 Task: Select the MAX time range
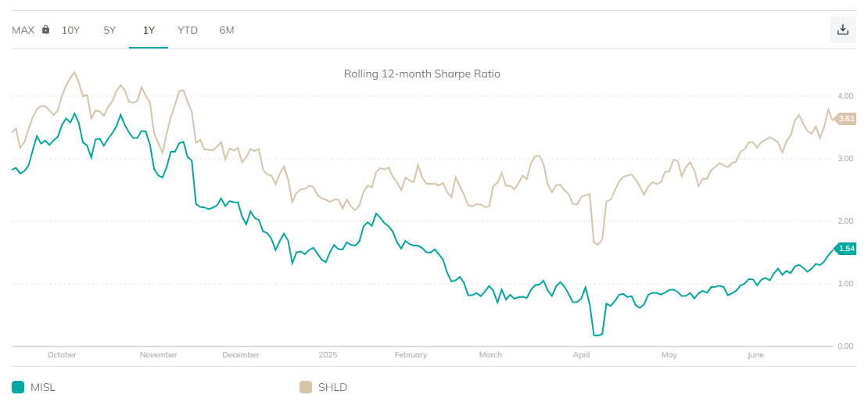click(23, 30)
